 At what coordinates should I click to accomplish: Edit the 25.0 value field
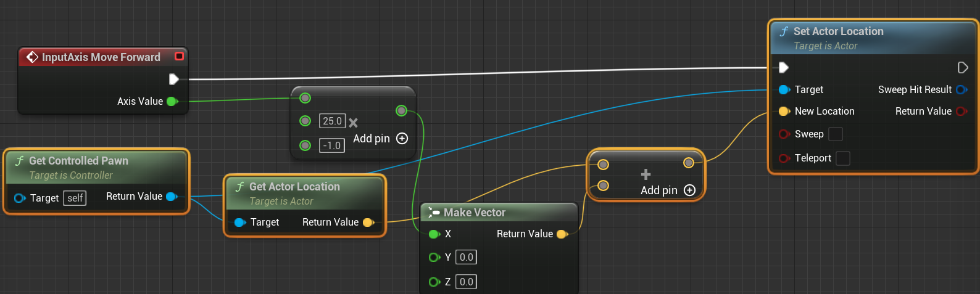333,121
